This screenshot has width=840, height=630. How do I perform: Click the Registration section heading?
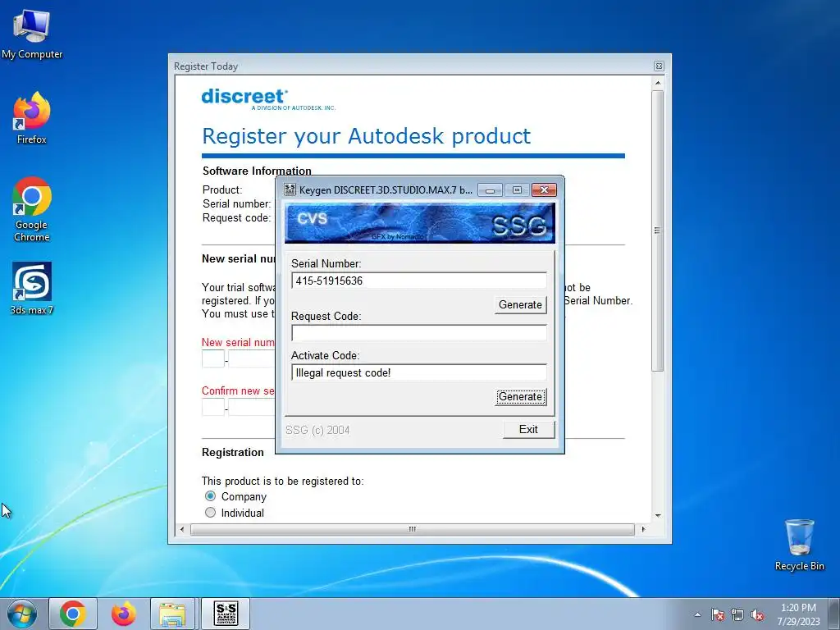point(232,452)
